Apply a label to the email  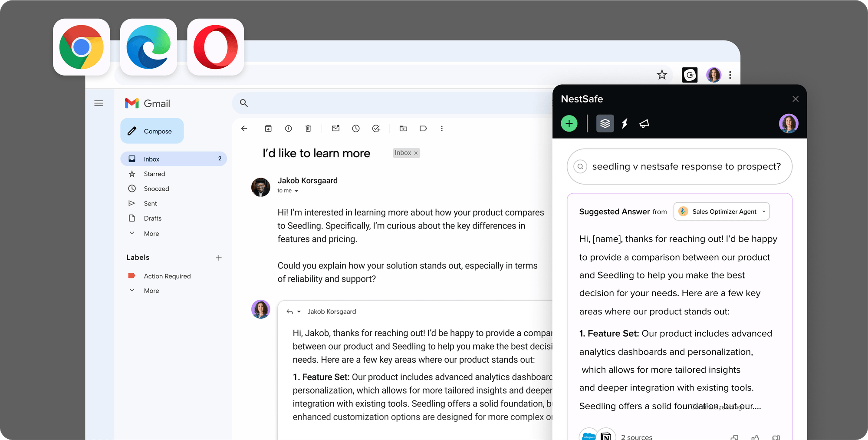pos(423,129)
